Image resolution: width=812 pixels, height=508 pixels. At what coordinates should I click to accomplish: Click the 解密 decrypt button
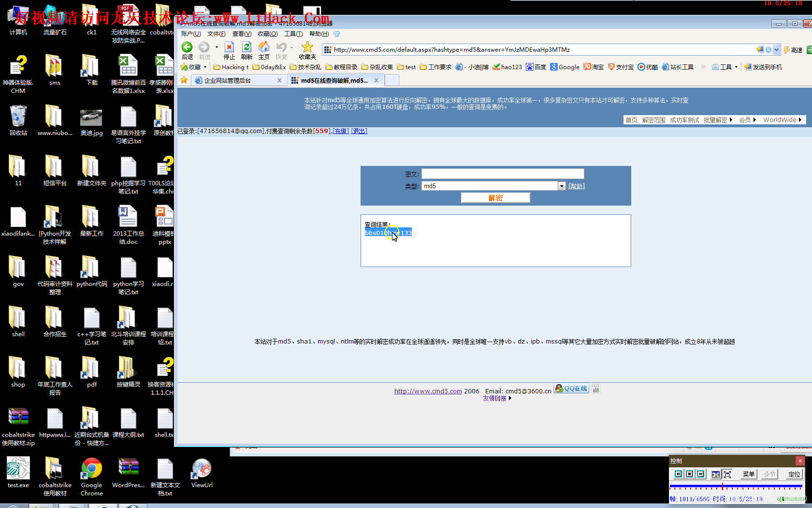coord(495,198)
